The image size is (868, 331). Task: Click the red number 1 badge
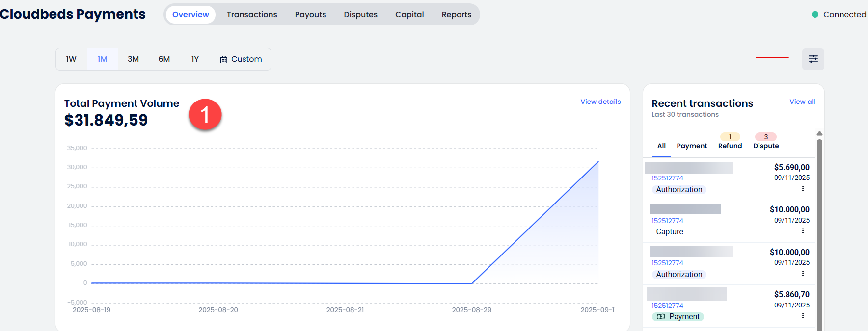(205, 115)
